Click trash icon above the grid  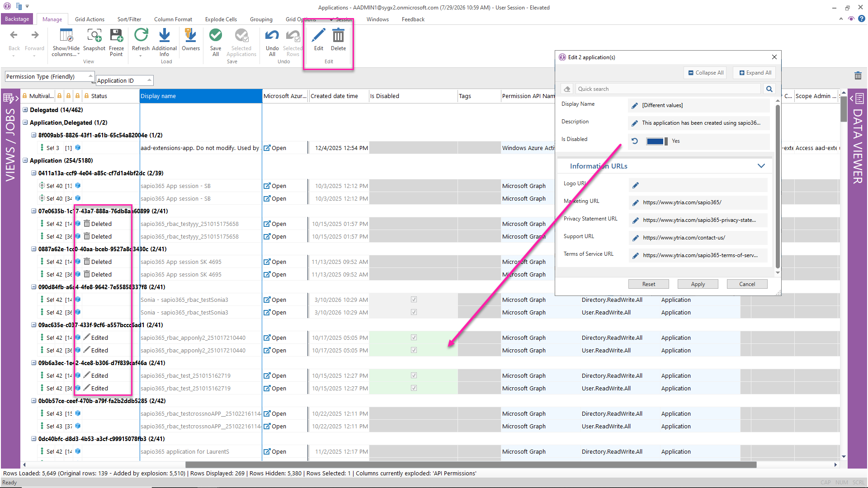[x=858, y=75]
